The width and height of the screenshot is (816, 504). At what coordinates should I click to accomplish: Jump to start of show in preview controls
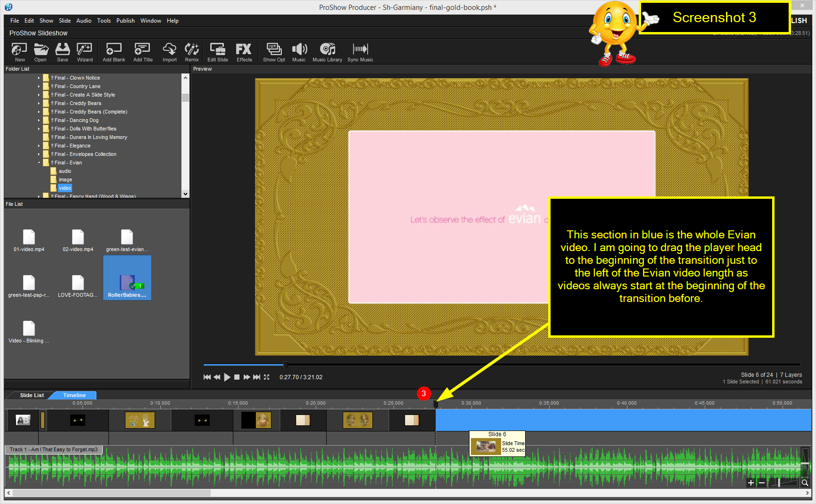tap(207, 377)
